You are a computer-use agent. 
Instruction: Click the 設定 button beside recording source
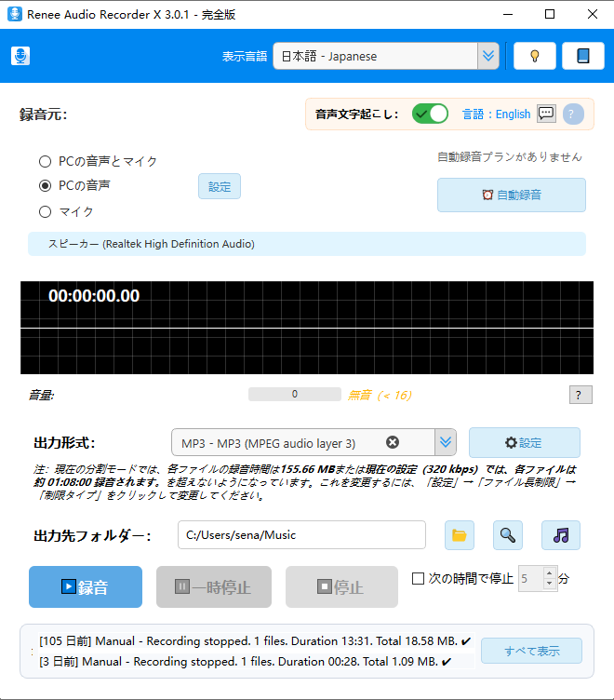(x=220, y=186)
